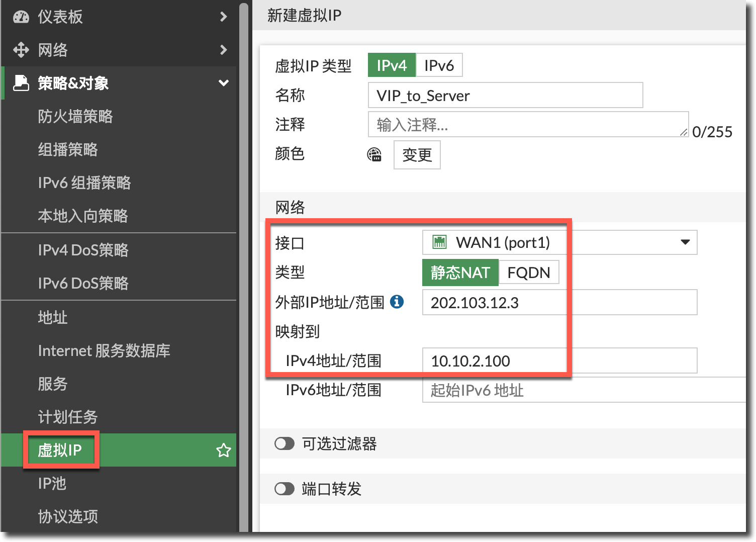
Task: Click info icon beside 外部IP地址/范围
Action: pyautogui.click(x=397, y=302)
